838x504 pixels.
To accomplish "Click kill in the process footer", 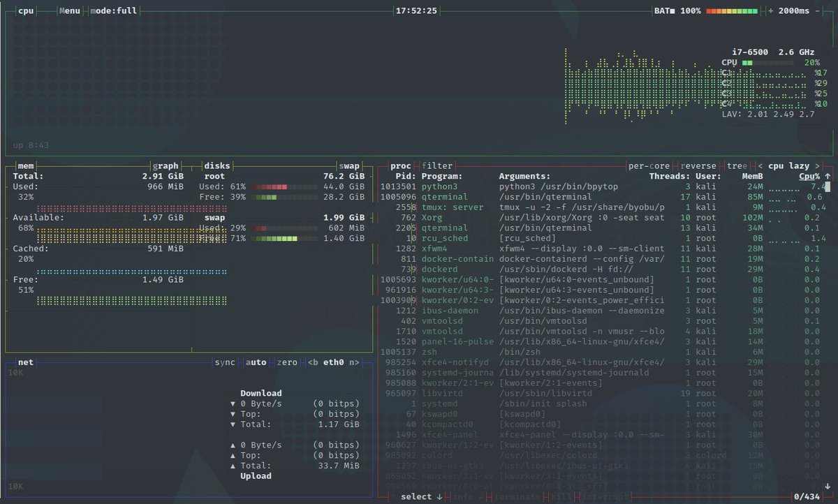I will 560,497.
